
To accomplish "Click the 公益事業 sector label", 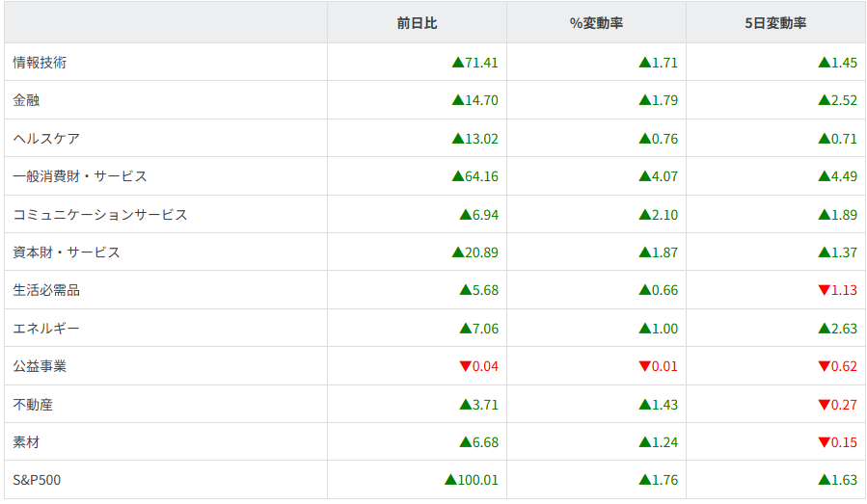I will click(40, 366).
